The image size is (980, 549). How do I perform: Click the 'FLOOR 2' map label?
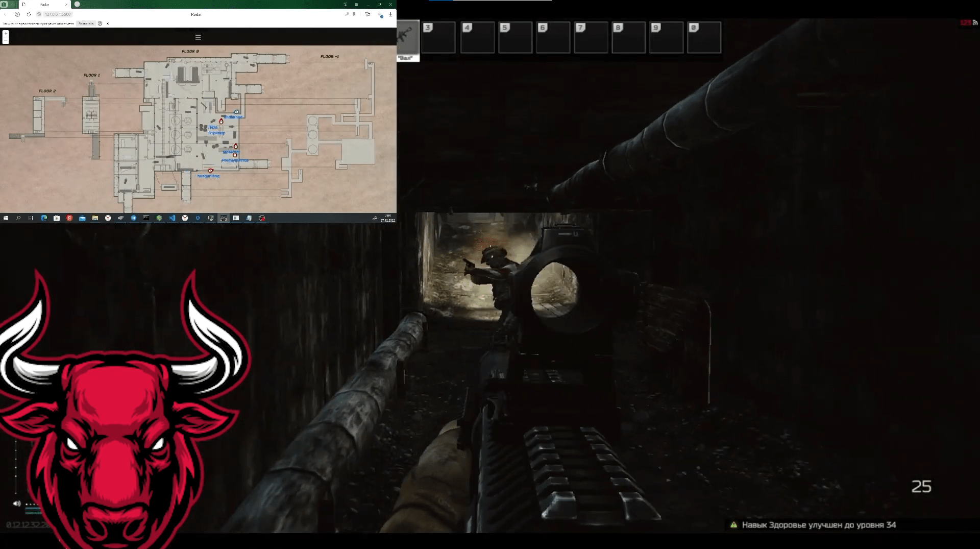(x=47, y=91)
